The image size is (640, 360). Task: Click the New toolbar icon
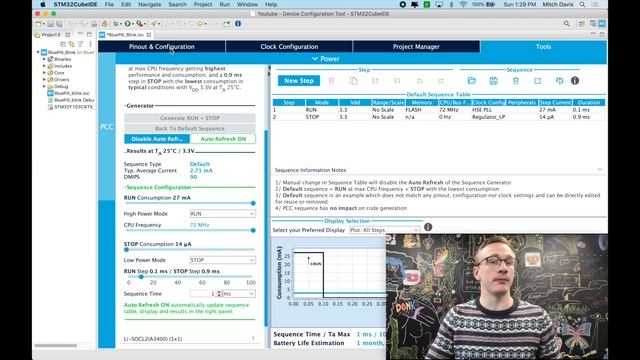point(39,24)
